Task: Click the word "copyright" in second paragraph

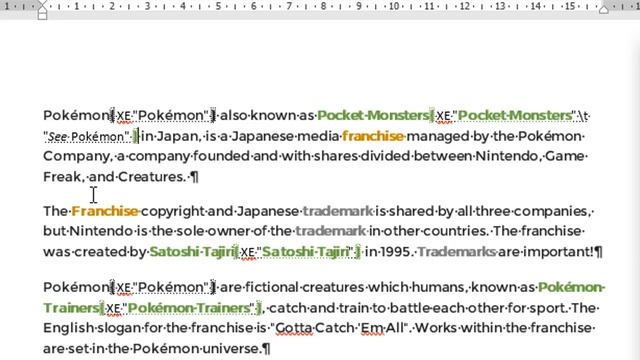Action: click(x=173, y=211)
